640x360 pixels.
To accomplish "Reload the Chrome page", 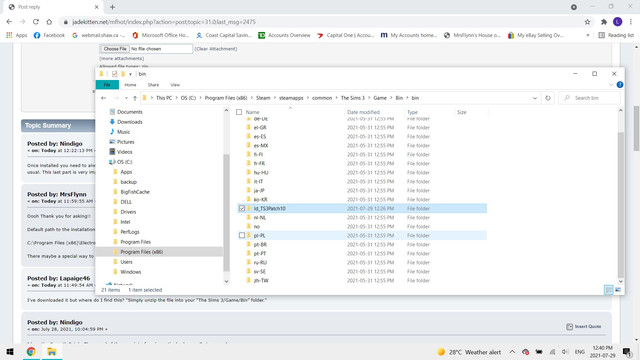I will pyautogui.click(x=36, y=22).
